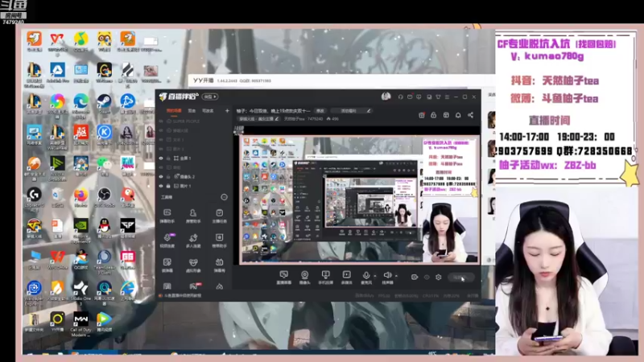The height and width of the screenshot is (362, 644).
Task: Open the Wallpaper Engine desktop shortcut
Action: [x=34, y=292]
